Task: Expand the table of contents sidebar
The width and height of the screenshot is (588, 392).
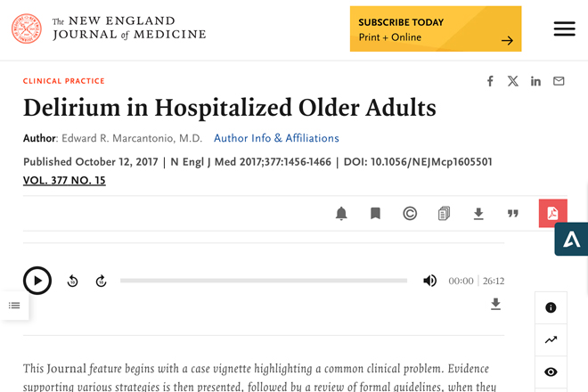Action: coord(14,306)
